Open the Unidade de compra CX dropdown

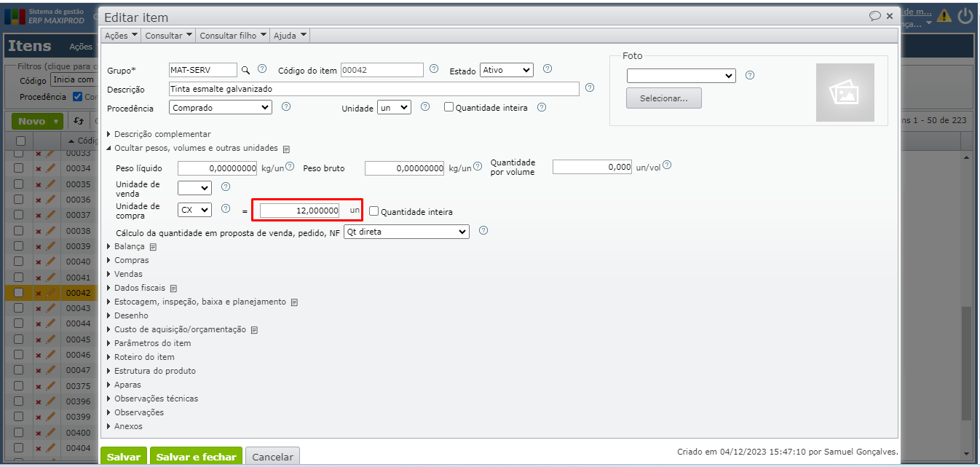(194, 210)
